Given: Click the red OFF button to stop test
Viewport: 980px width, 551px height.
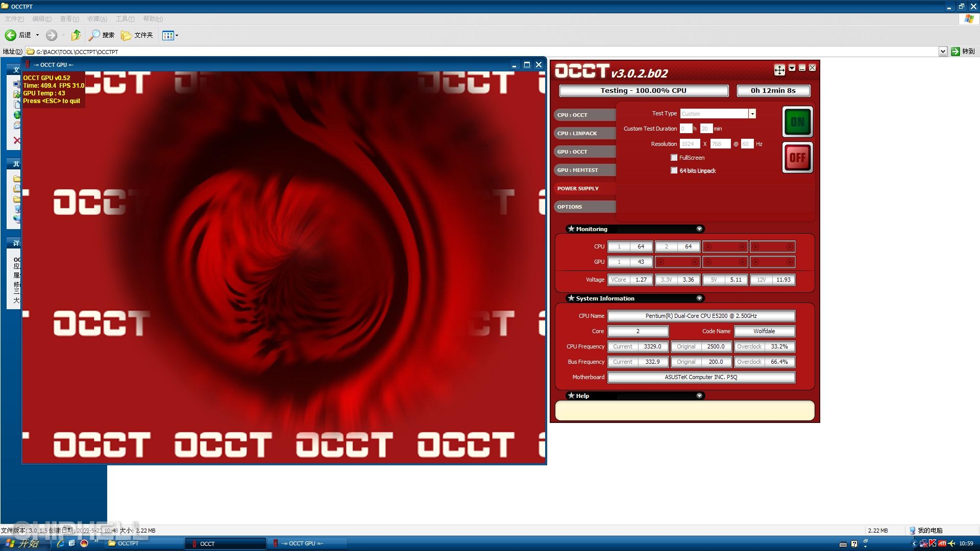Looking at the screenshot, I should [x=797, y=158].
